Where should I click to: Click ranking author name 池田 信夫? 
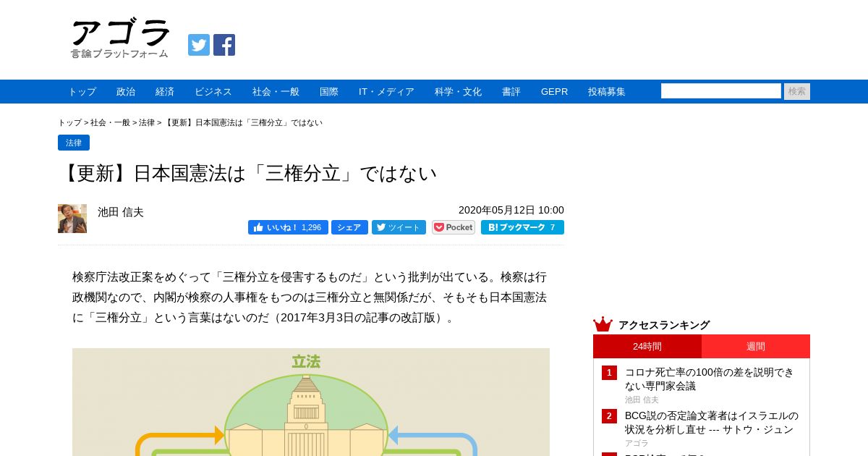tap(642, 400)
